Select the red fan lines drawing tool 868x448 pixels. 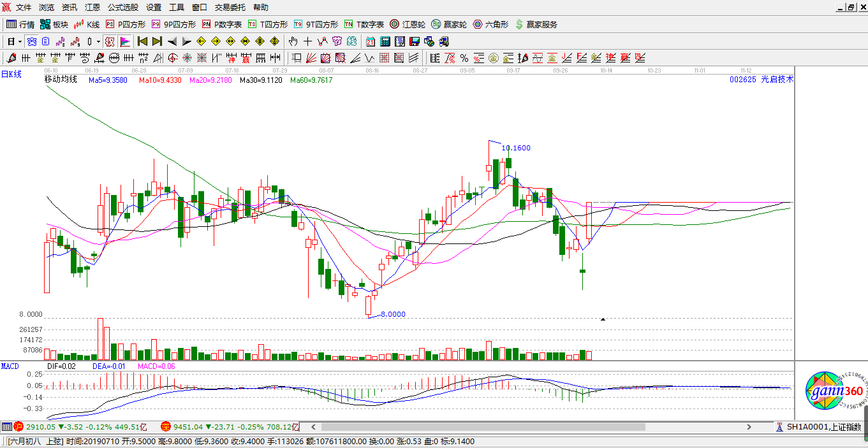pyautogui.click(x=310, y=58)
